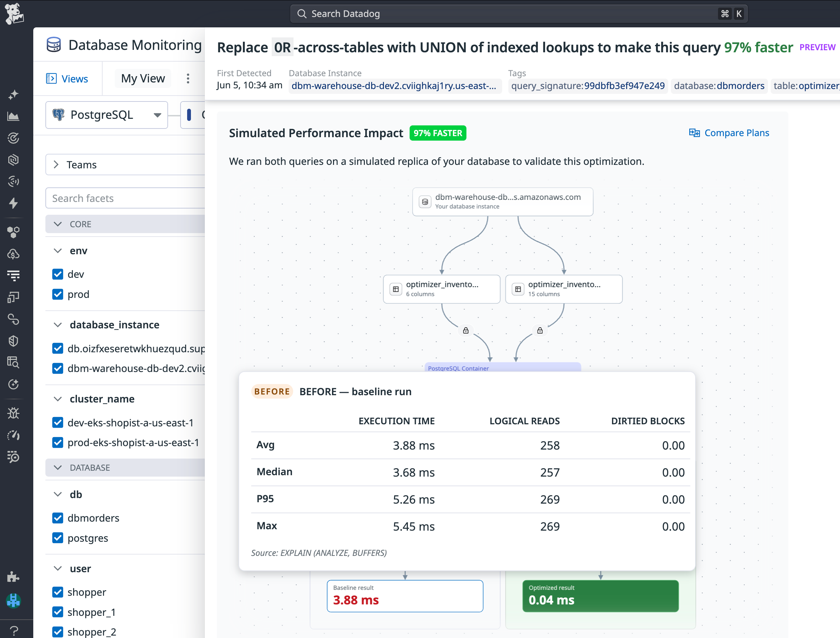
Task: Uncheck the dbmorders db checkbox
Action: click(x=58, y=518)
